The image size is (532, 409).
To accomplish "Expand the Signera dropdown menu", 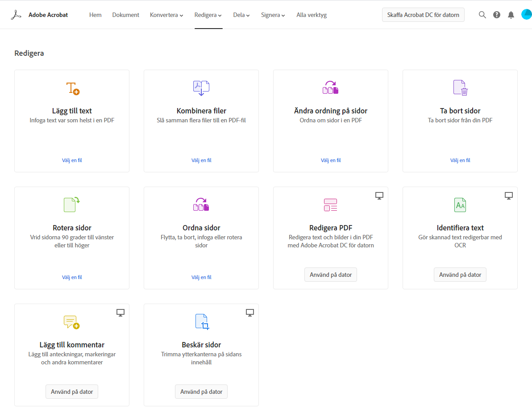I will (x=273, y=15).
